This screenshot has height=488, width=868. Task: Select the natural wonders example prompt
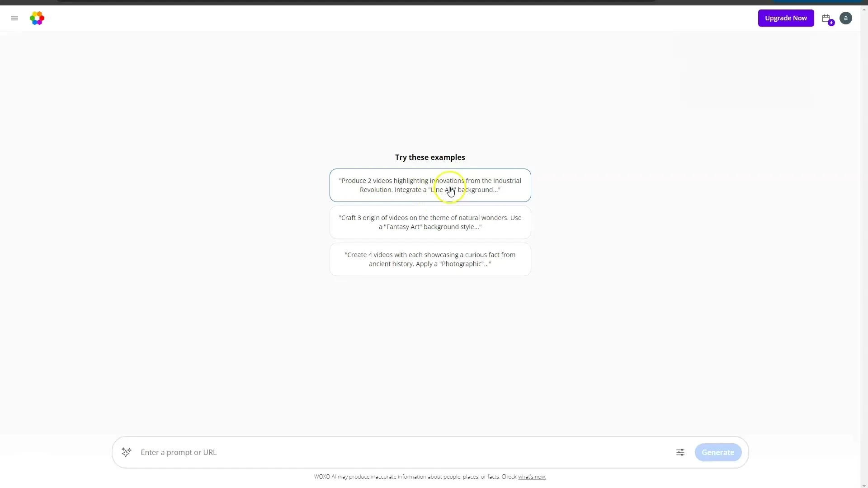[x=430, y=222]
